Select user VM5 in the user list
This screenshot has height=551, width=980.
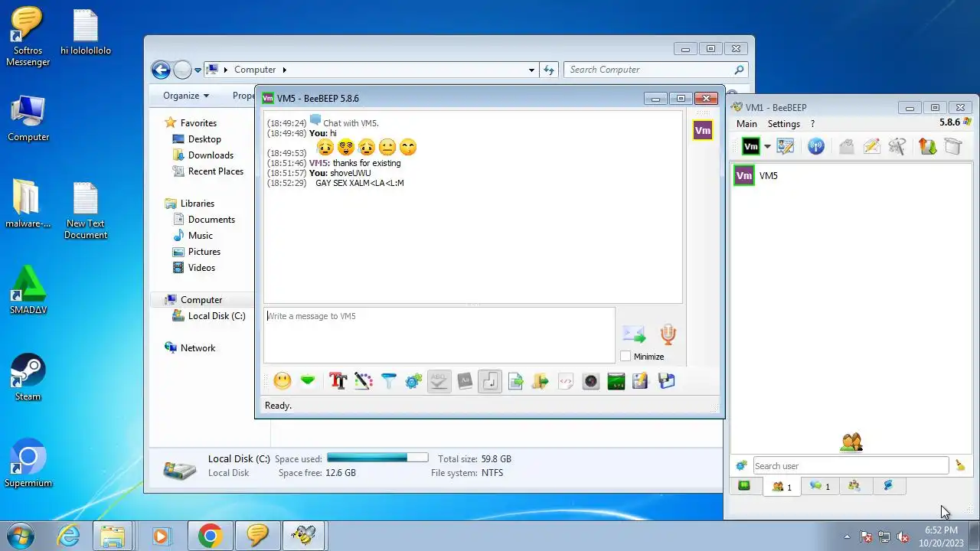tap(852, 175)
